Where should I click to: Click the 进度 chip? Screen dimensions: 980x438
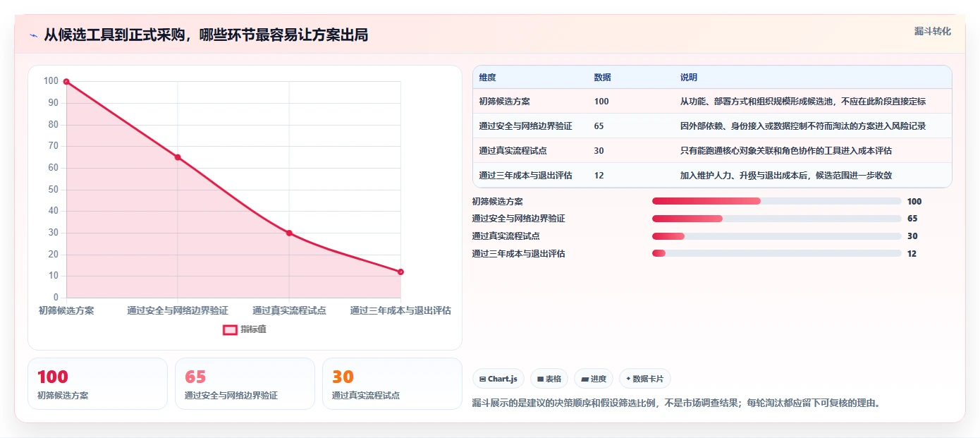[x=594, y=379]
